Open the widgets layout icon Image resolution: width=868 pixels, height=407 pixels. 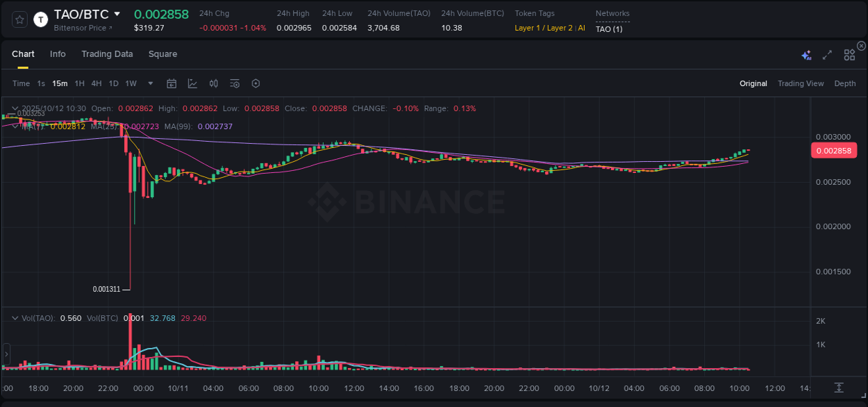[x=849, y=54]
